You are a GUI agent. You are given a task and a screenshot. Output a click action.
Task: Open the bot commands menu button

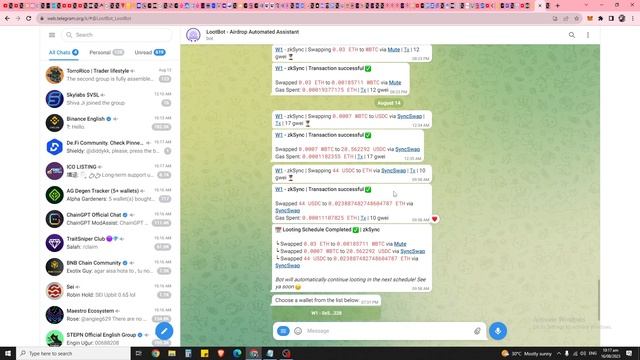tap(283, 331)
